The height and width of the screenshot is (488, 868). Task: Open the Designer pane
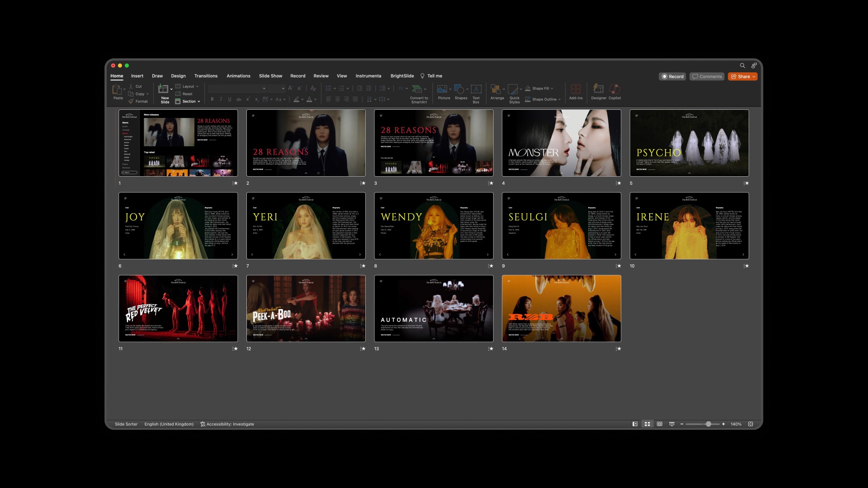pos(598,89)
